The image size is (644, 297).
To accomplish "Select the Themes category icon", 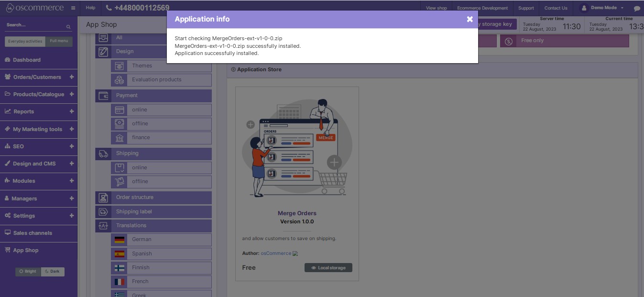I will pyautogui.click(x=119, y=66).
